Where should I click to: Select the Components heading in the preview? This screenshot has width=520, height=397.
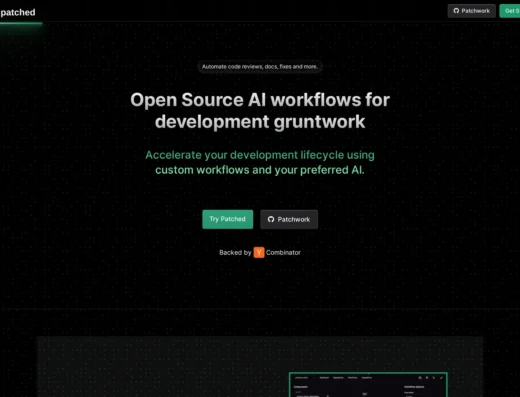tap(301, 387)
